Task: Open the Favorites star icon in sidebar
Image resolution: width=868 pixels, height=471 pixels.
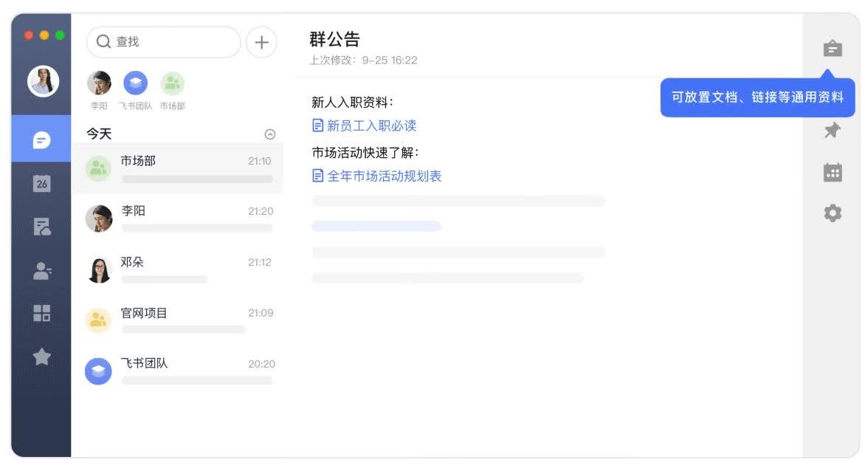Action: [41, 357]
